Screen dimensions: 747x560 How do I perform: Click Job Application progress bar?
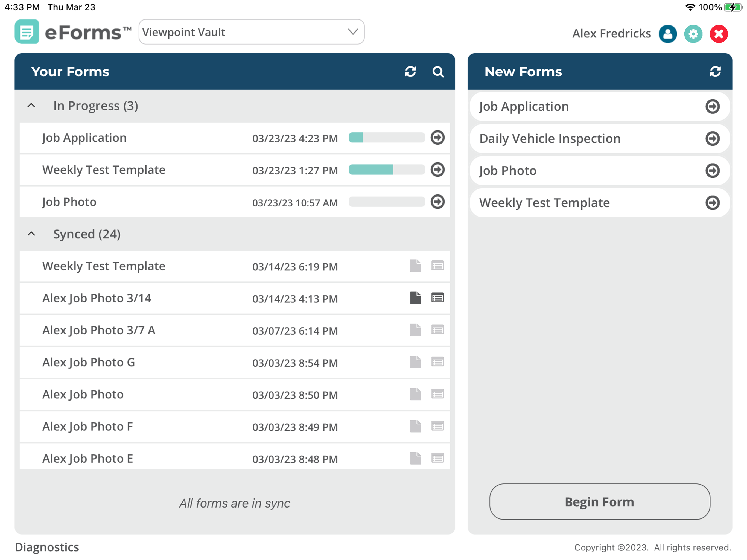pos(387,138)
